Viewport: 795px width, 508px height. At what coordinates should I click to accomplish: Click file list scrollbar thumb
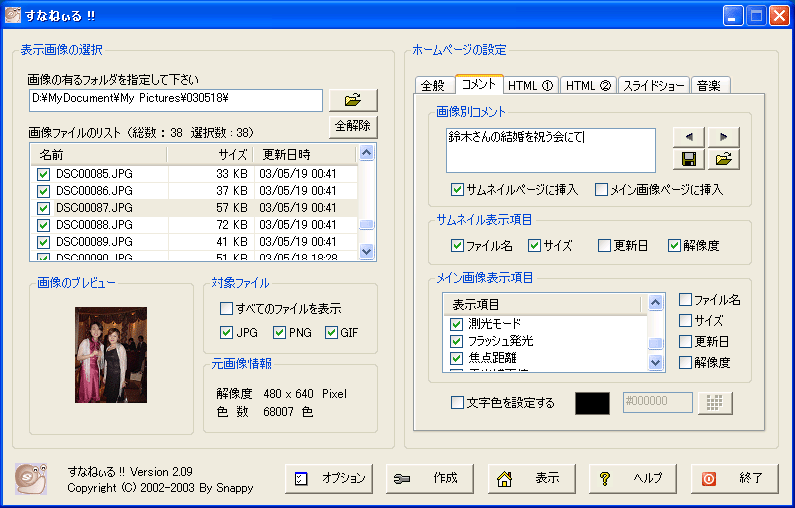(x=366, y=225)
